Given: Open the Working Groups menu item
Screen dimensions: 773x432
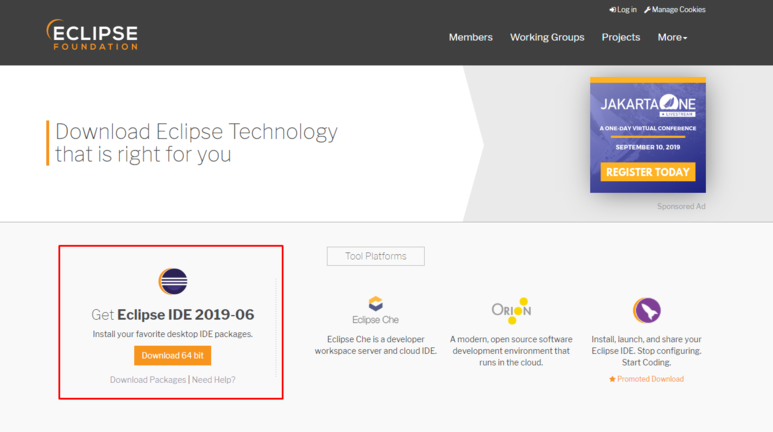Looking at the screenshot, I should [547, 37].
